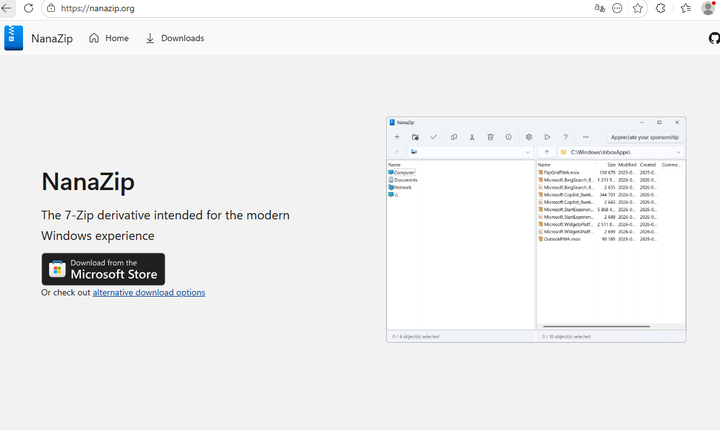Screen dimensions: 720x430
Task: View site information lock icon
Action: click(x=51, y=8)
